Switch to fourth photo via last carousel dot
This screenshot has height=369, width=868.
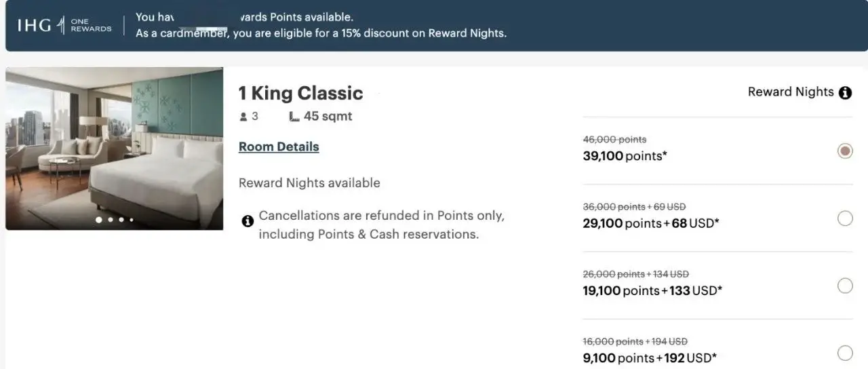[132, 220]
